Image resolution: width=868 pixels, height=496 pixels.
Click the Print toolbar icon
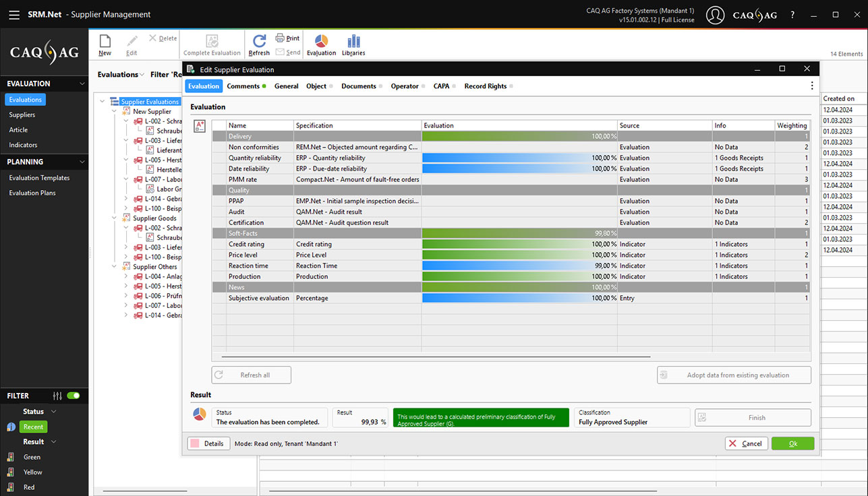288,38
